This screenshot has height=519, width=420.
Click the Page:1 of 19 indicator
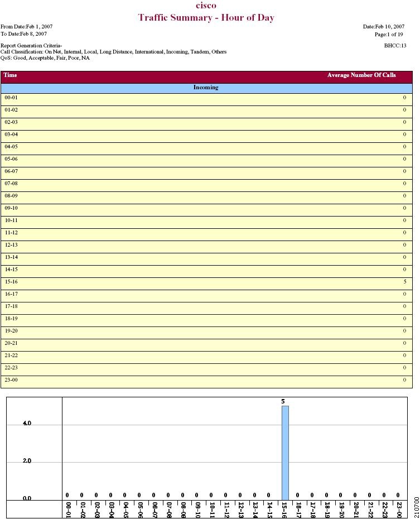click(389, 34)
